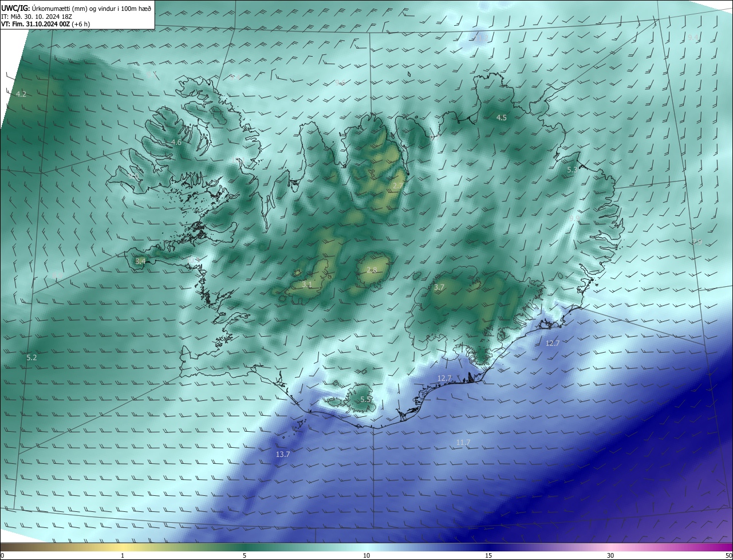Click the 5.2 value label

(31, 357)
